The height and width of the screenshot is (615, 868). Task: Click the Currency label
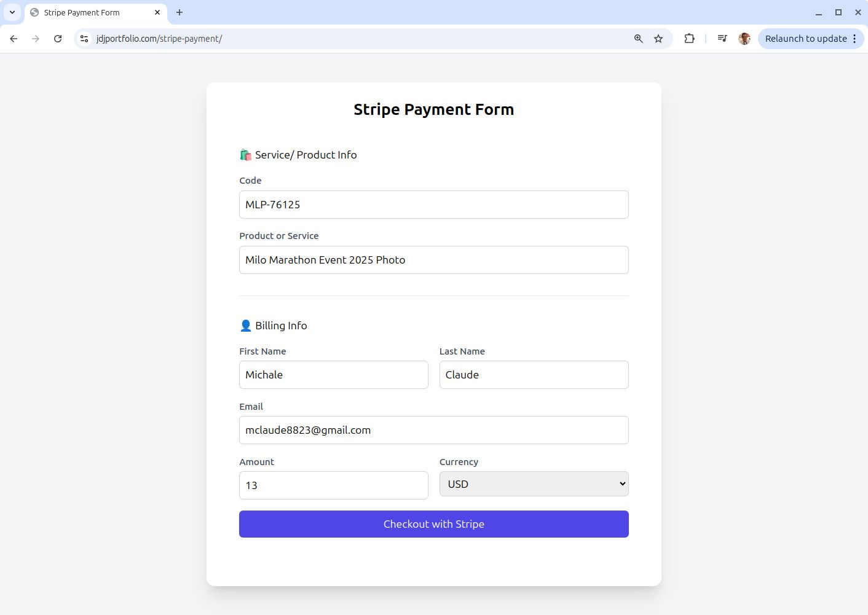tap(459, 462)
